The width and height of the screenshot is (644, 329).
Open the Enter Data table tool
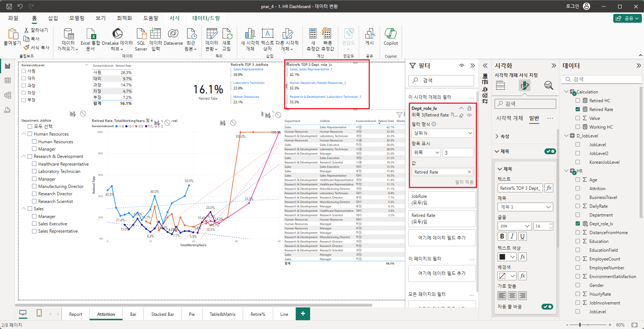[156, 39]
